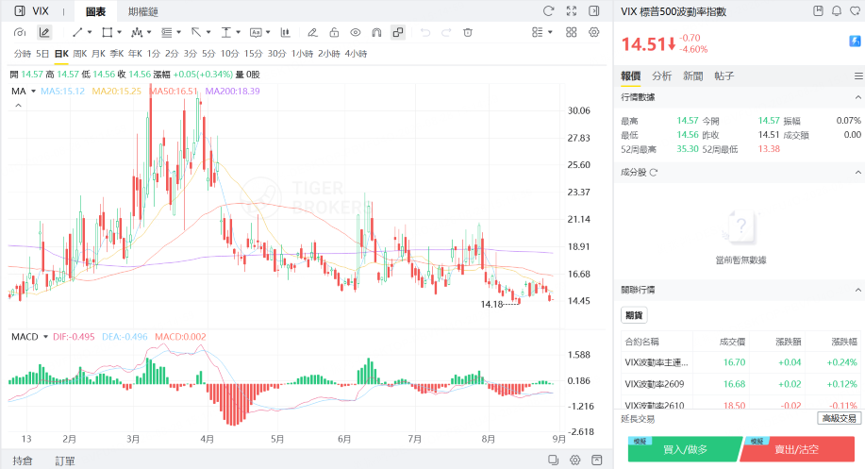The height and width of the screenshot is (469, 865).
Task: Switch to the 期權鏈 tab
Action: coord(143,12)
